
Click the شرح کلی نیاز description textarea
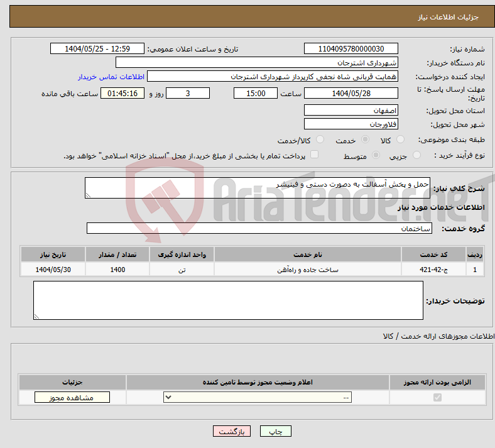tap(258, 188)
